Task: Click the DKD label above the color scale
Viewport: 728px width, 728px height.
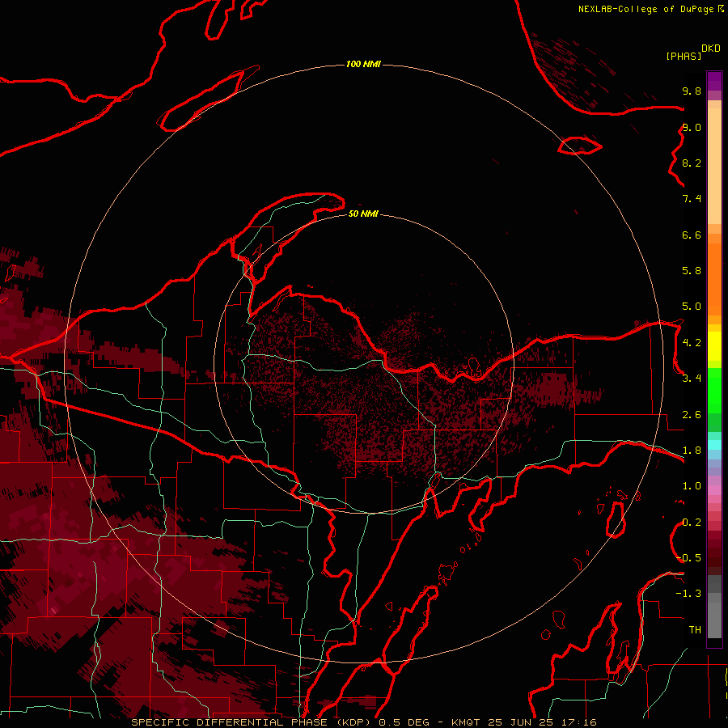Action: click(711, 49)
